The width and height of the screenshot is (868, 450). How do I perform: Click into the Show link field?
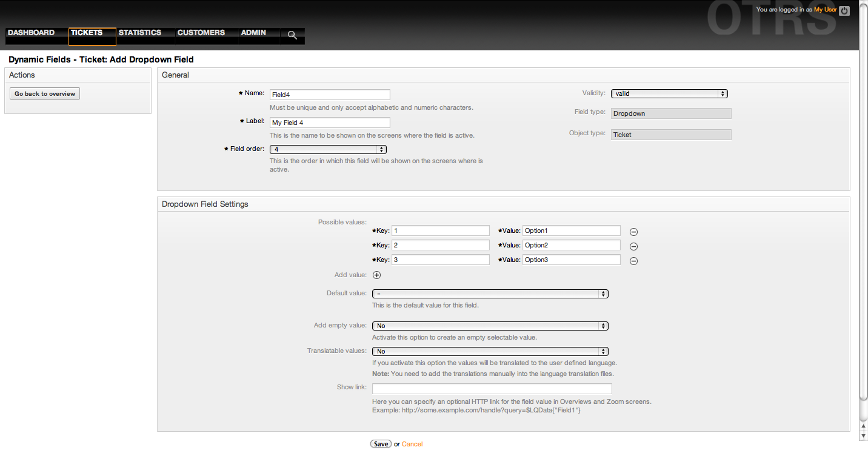(x=492, y=389)
